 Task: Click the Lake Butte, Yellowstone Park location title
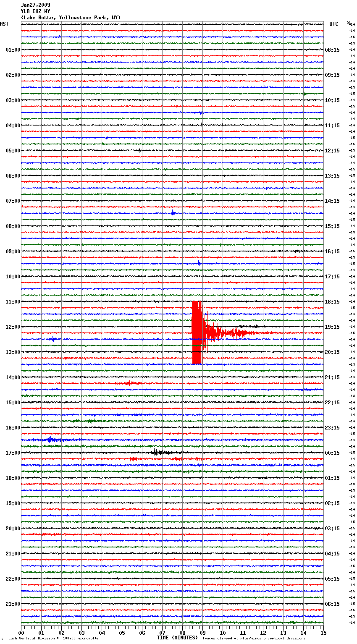tap(71, 18)
